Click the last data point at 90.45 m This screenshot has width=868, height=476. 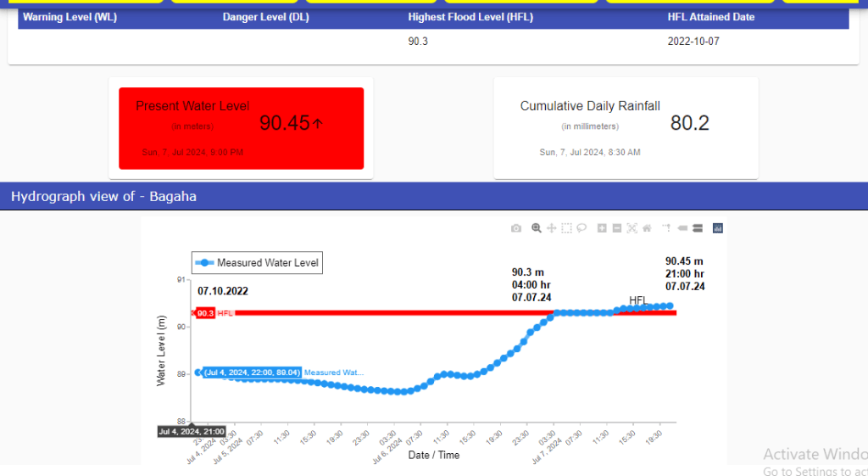(670, 305)
